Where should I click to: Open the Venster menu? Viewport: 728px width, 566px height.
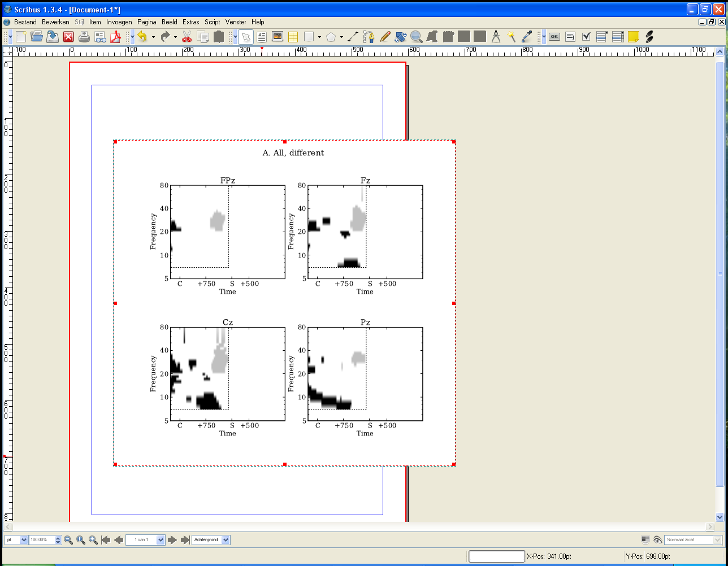pyautogui.click(x=236, y=22)
